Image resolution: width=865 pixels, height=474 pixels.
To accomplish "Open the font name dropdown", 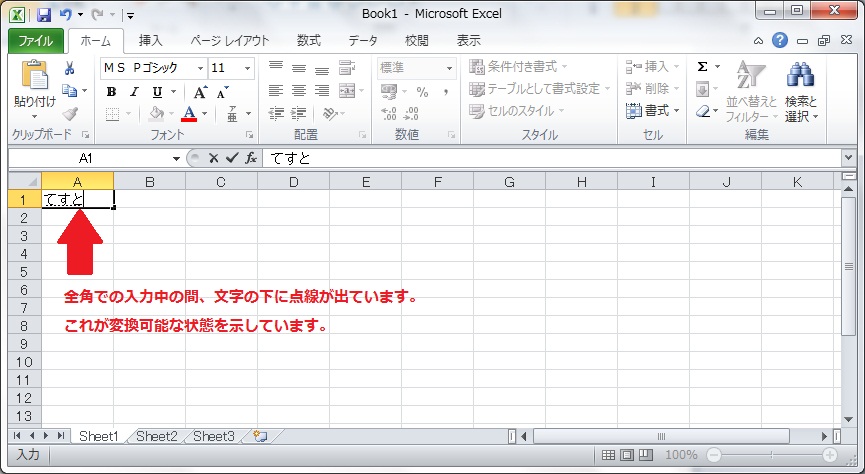I will [x=200, y=68].
